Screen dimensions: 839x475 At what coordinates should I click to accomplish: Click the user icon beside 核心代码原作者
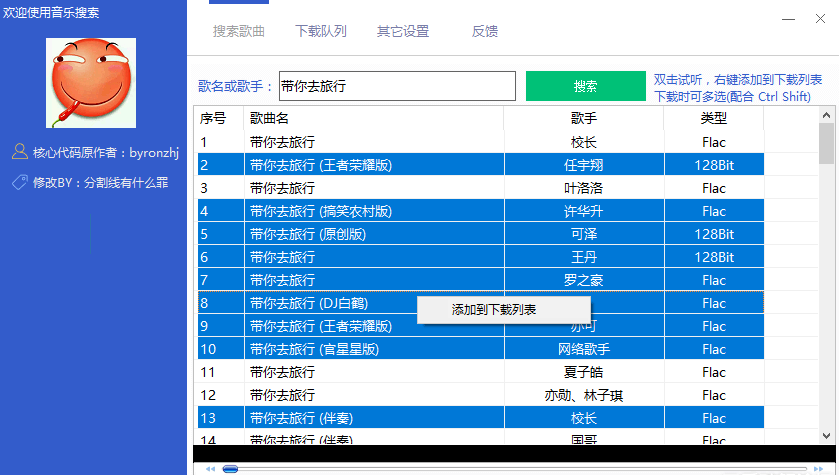click(20, 152)
